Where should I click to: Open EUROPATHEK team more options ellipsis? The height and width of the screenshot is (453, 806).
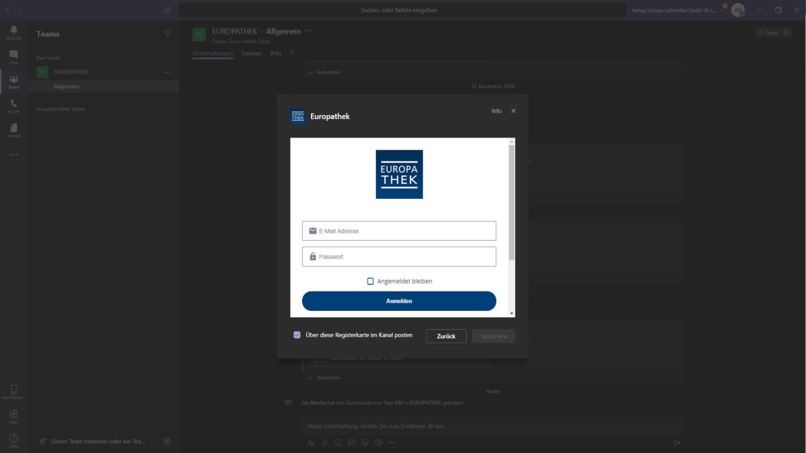tap(167, 73)
